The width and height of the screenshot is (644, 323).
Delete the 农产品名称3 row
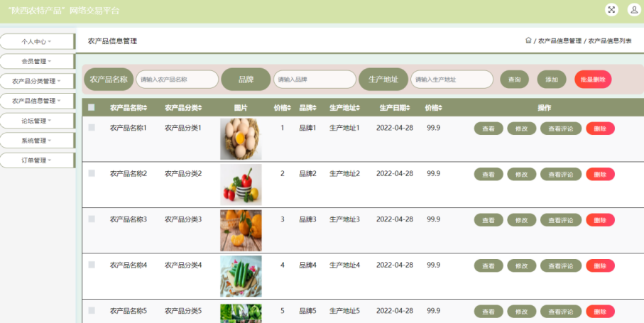[601, 220]
